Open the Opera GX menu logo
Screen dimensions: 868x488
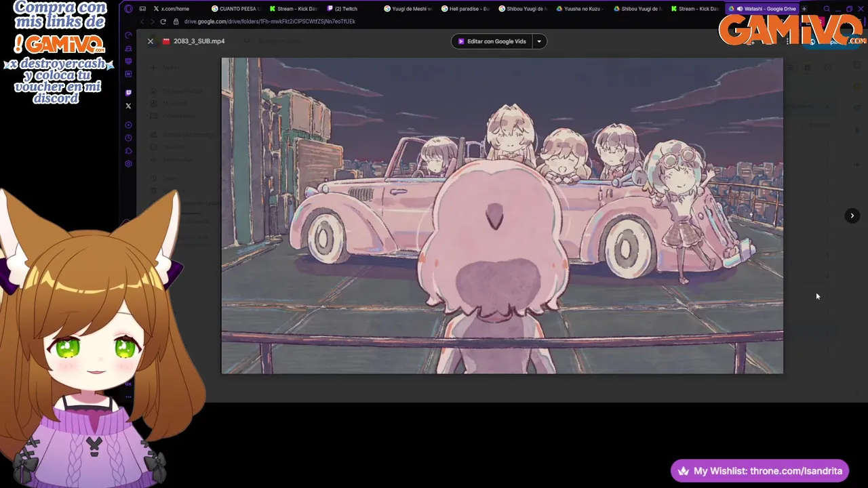coord(129,9)
